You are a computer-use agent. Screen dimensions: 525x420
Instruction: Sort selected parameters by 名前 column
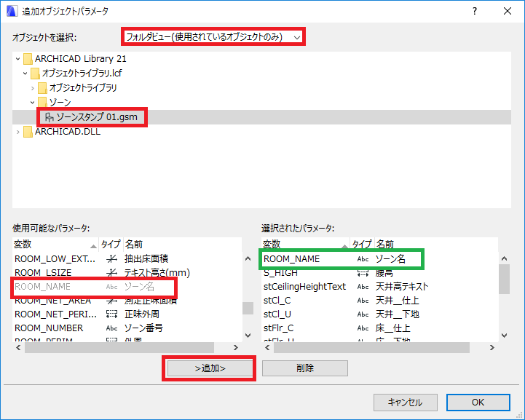[x=437, y=245]
